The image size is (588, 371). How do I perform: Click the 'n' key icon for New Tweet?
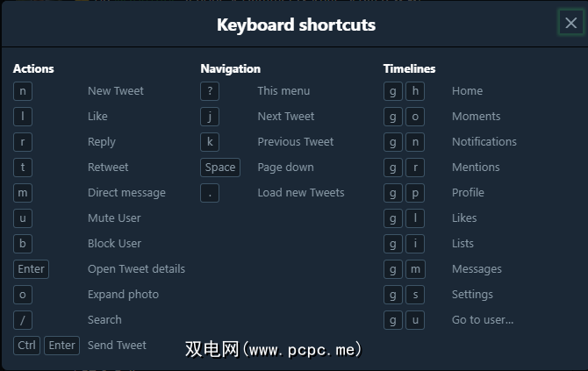(x=23, y=91)
